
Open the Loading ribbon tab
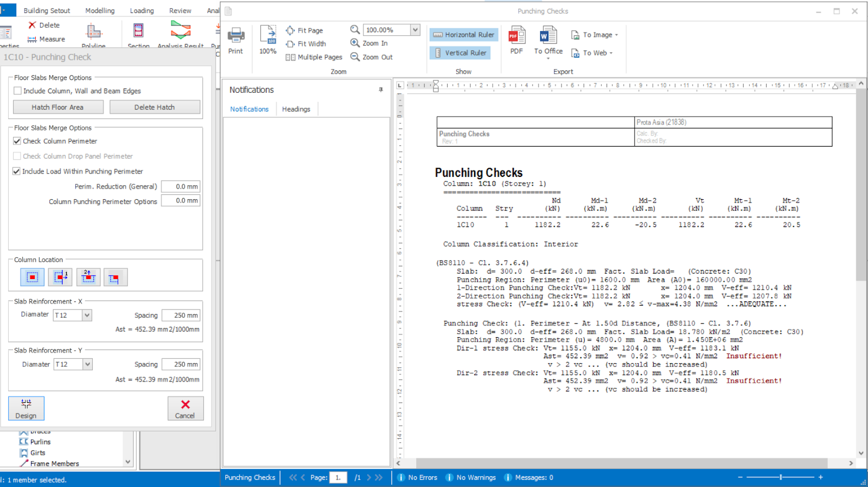pos(142,10)
